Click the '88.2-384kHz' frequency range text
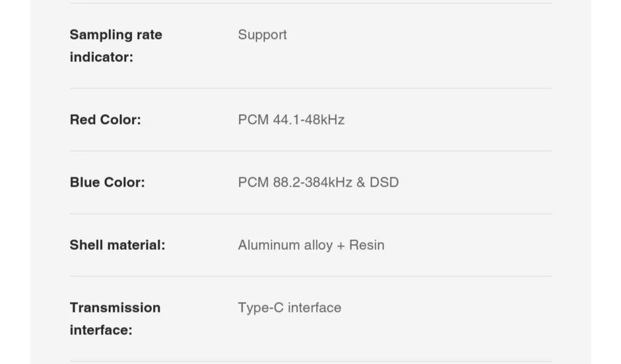This screenshot has height=364, width=621. coord(313,182)
